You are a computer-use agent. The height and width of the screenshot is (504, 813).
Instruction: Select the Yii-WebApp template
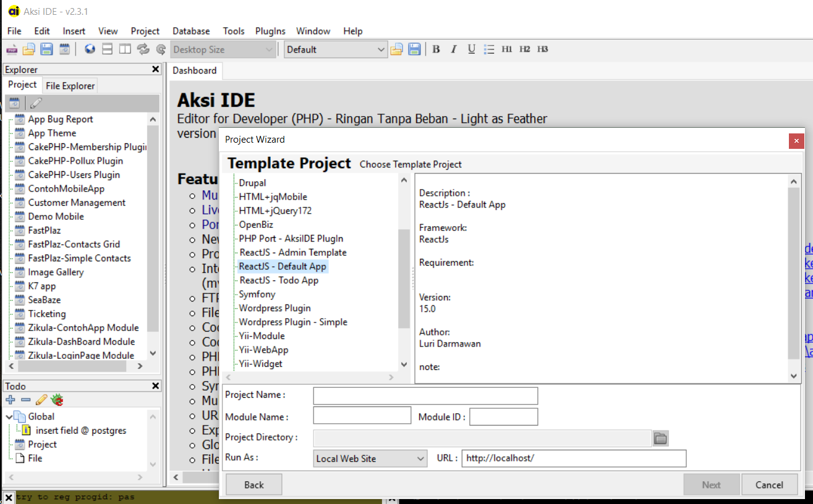263,350
